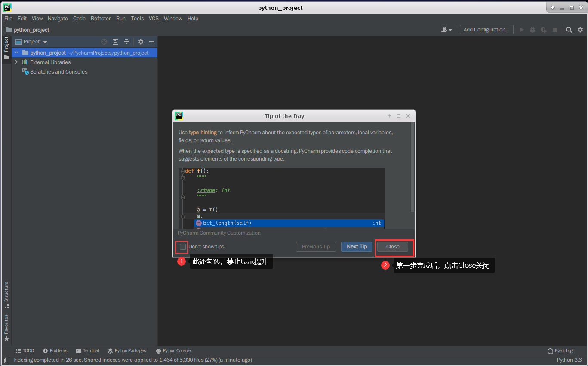This screenshot has width=588, height=366.
Task: Select python_project root folder in tree
Action: 85,53
